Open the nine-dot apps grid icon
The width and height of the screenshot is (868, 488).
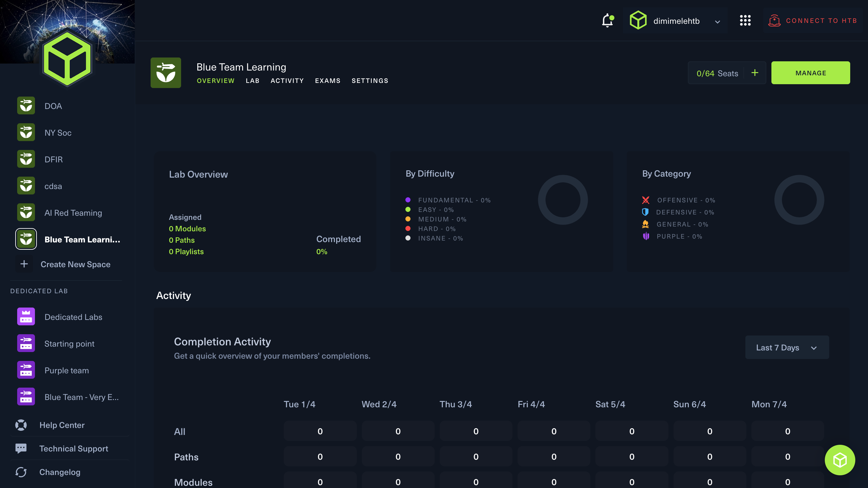(745, 21)
